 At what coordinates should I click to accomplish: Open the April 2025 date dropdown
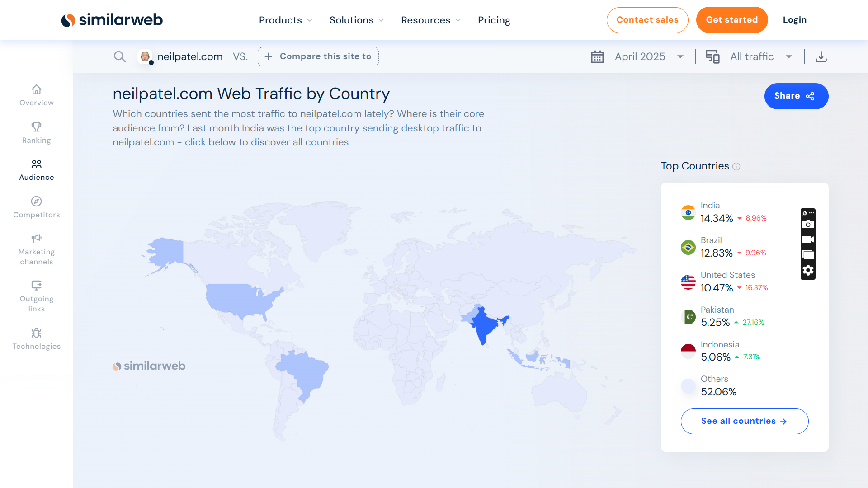[x=648, y=56]
